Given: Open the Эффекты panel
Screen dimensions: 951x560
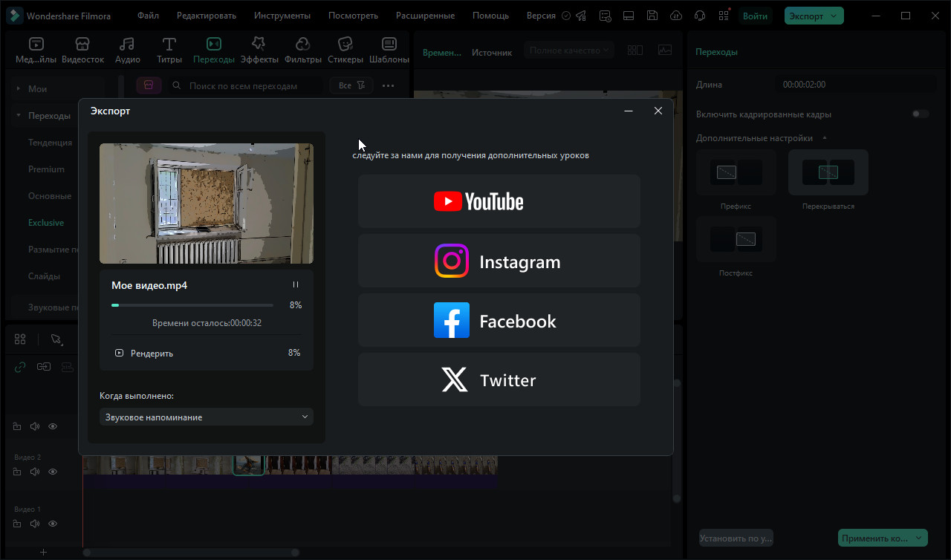Looking at the screenshot, I should [x=259, y=51].
